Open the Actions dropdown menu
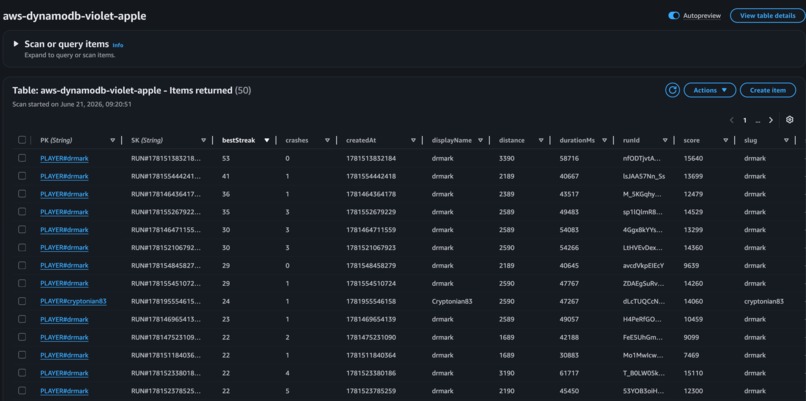The image size is (806, 401). pyautogui.click(x=710, y=90)
